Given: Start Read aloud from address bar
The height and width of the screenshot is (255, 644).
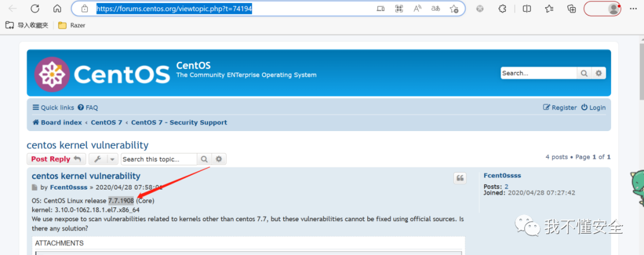Looking at the screenshot, I should click(x=417, y=8).
